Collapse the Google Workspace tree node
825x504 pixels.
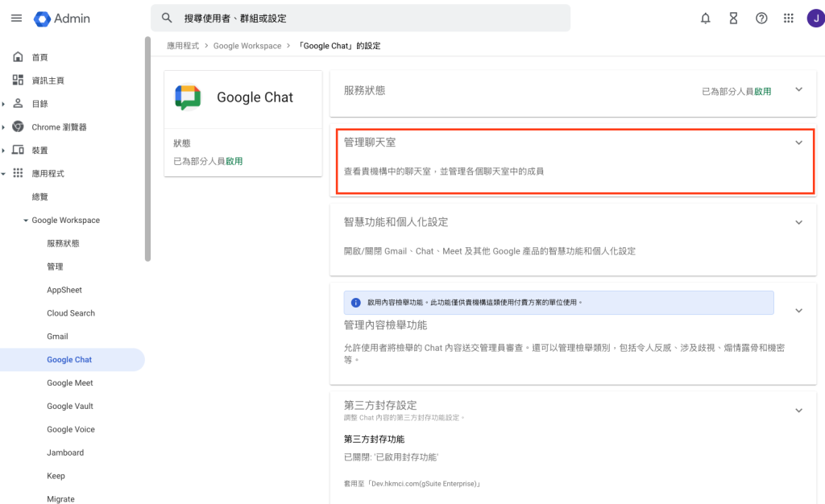pos(26,221)
